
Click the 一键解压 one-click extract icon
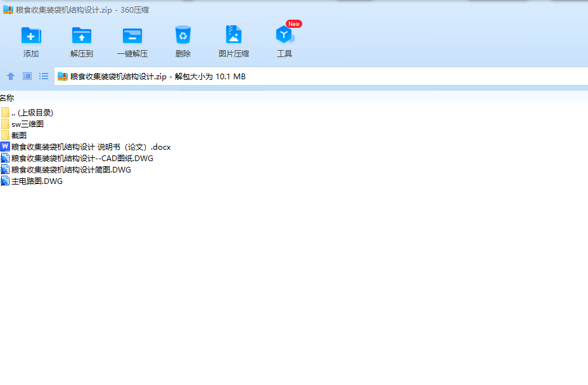coord(132,36)
